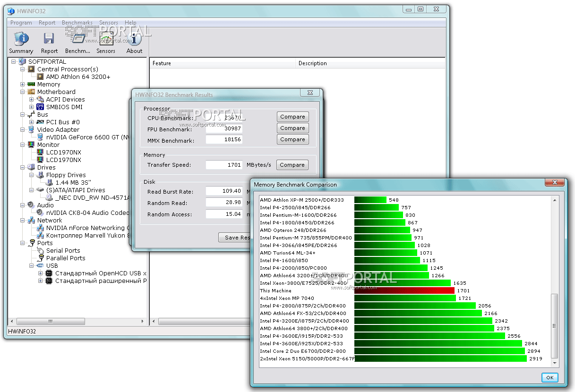Open the Benchmarks menu
Screen dimensions: 575x392
coord(77,23)
